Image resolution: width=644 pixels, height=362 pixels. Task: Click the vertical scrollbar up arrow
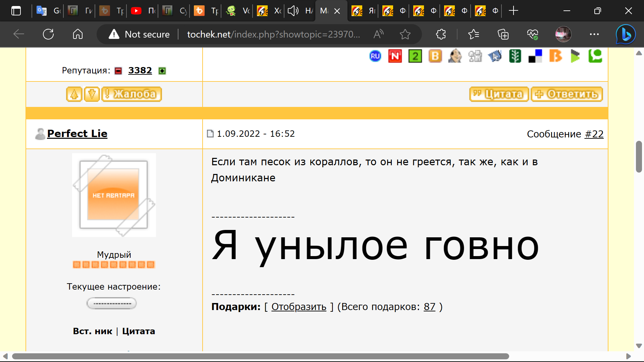tap(639, 53)
